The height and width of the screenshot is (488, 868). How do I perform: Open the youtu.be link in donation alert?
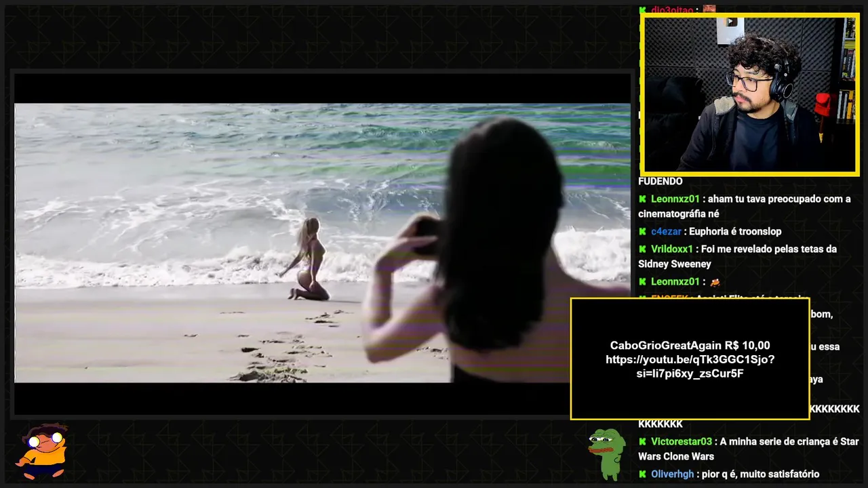tap(690, 367)
